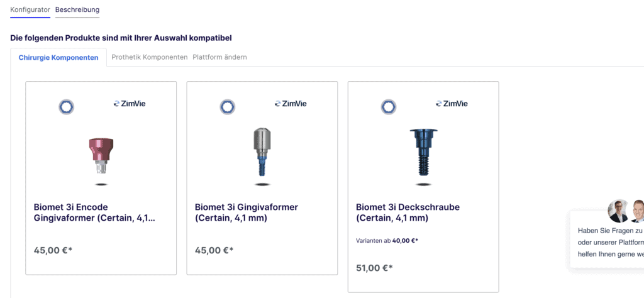Click ZimVie logo on Gingivaformer card
This screenshot has width=644, height=298.
tap(291, 104)
